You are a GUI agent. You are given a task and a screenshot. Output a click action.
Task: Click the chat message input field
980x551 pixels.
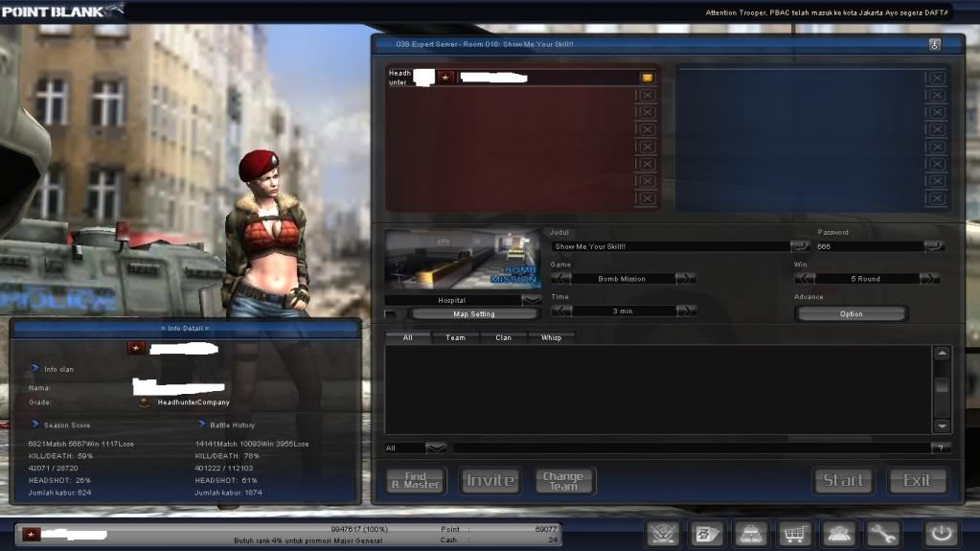point(691,448)
